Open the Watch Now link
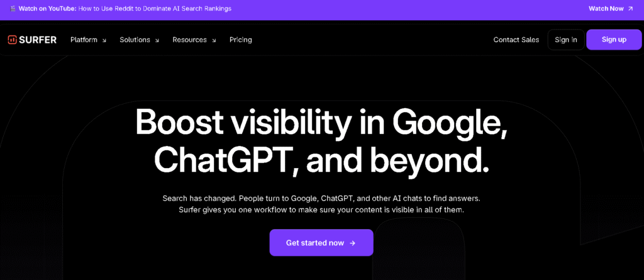The image size is (644, 280). click(x=606, y=9)
